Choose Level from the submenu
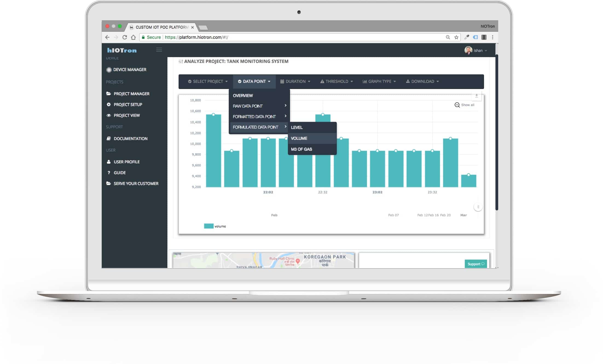This screenshot has height=364, width=603. click(x=312, y=127)
